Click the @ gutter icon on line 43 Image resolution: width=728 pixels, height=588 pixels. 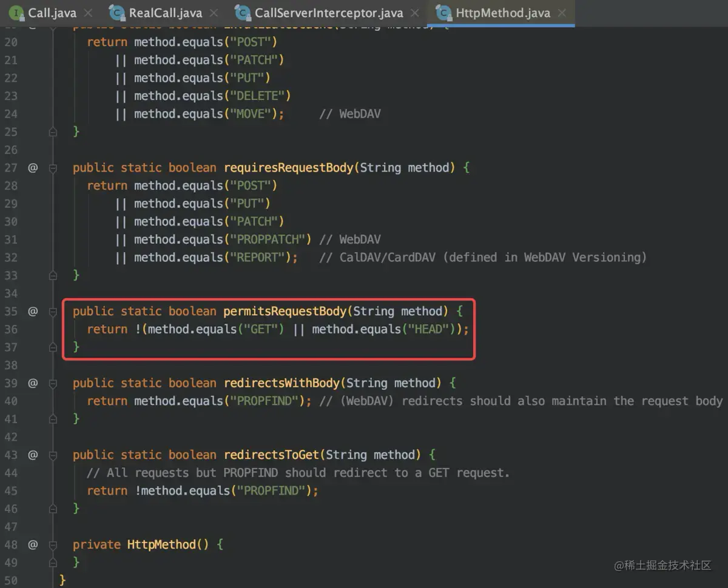tap(33, 455)
